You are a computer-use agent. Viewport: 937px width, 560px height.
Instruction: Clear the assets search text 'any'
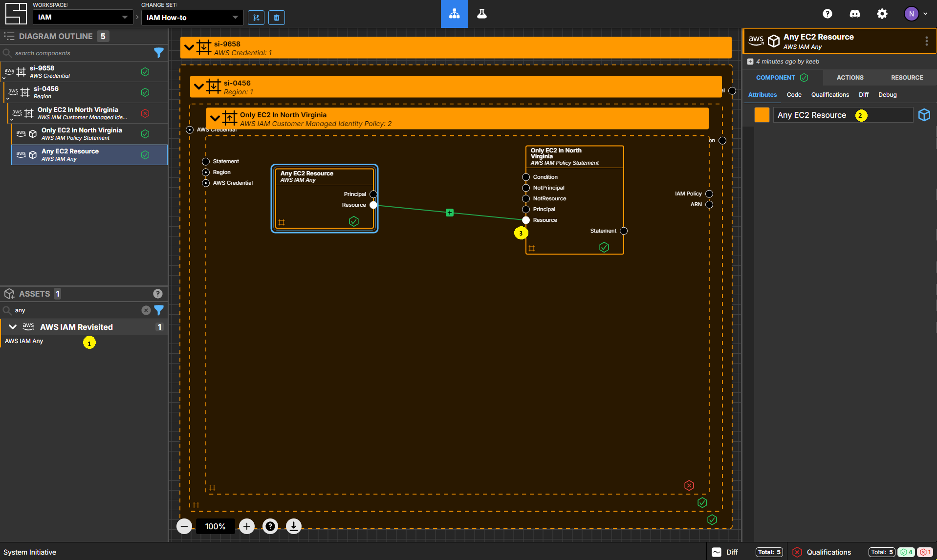146,310
